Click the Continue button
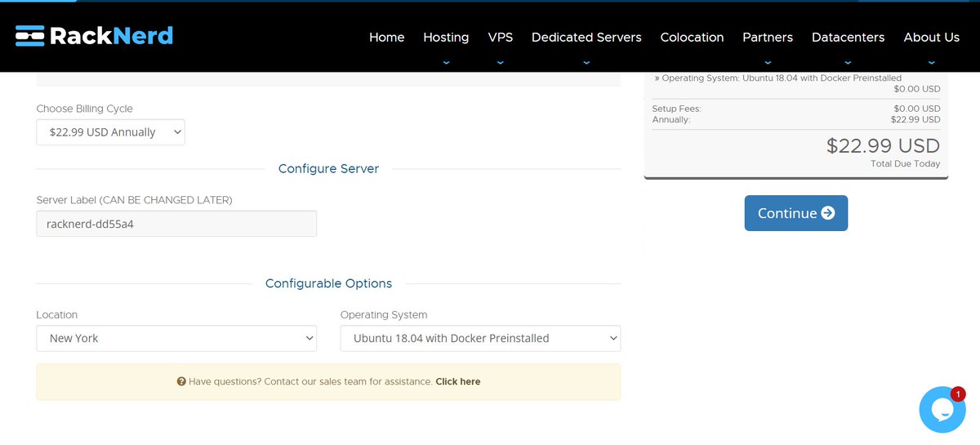This screenshot has width=980, height=445. tap(796, 213)
